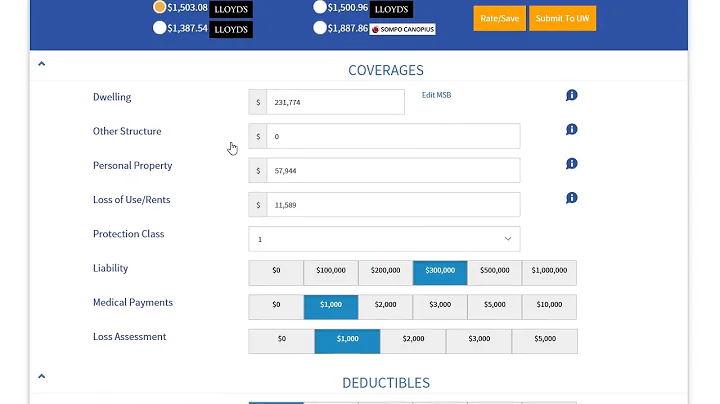Click the Dwelling amount field
Screen dimensions: 720x404
[335, 102]
